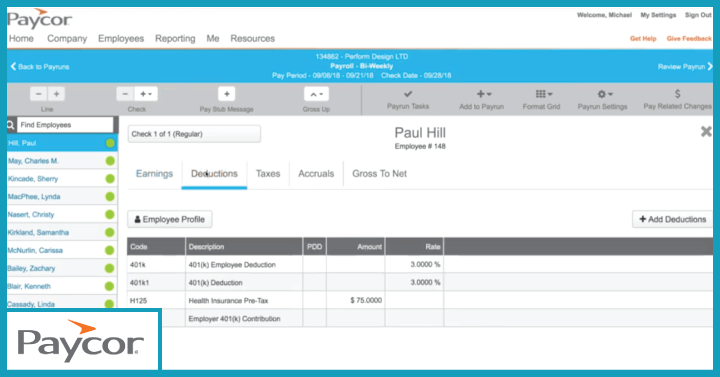Open Employee Profile button
This screenshot has width=720, height=377.
tap(169, 219)
